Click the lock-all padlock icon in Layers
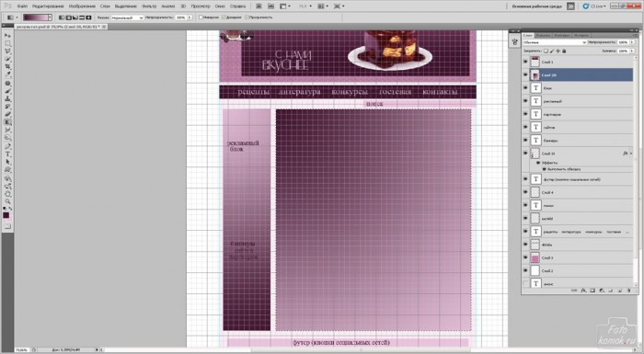644x354 pixels. [x=564, y=51]
